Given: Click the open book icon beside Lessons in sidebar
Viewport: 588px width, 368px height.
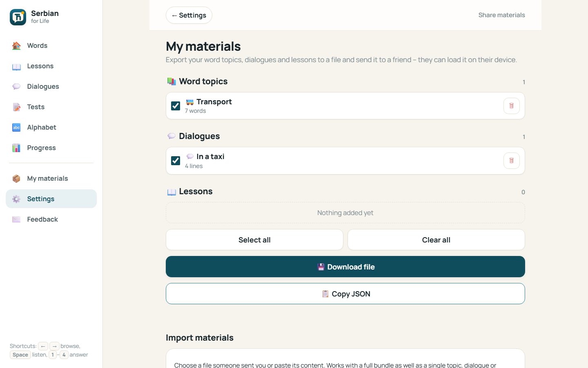Looking at the screenshot, I should (16, 66).
